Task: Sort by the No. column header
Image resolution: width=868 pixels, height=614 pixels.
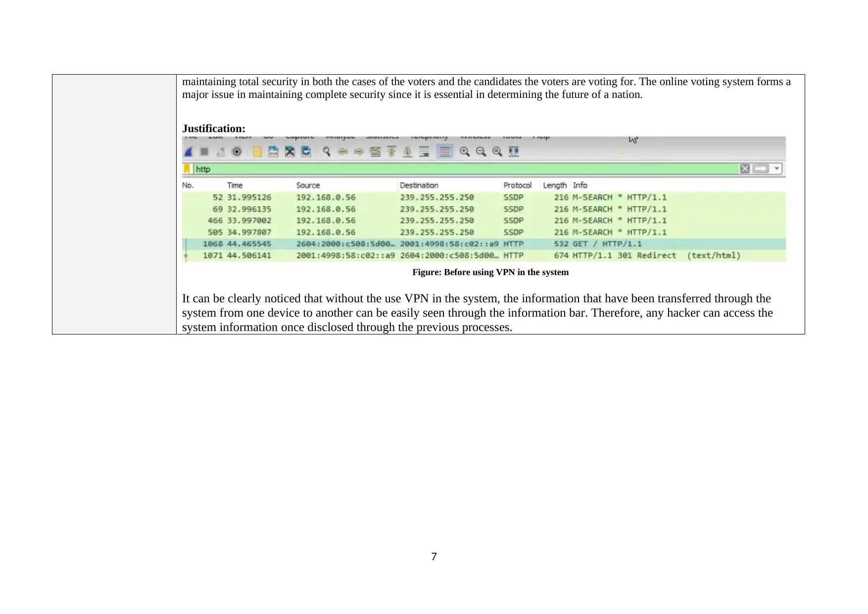Action: (188, 186)
